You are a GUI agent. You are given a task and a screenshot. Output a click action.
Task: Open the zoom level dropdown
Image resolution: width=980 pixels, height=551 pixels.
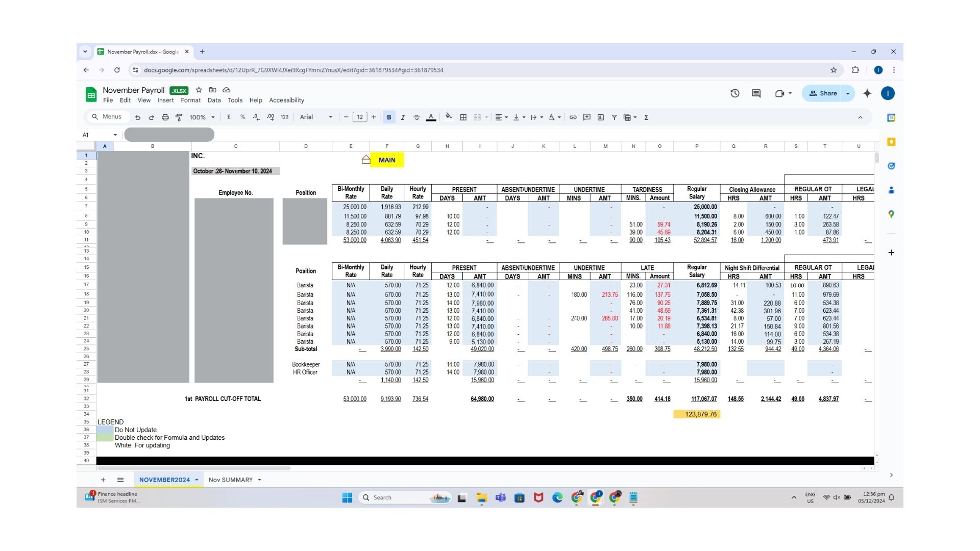tap(202, 117)
